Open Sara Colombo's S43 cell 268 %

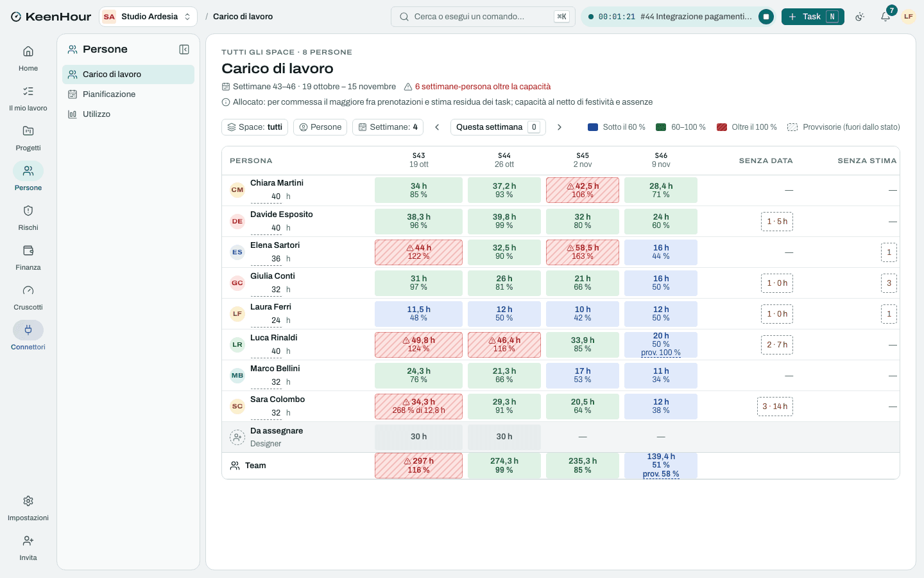coord(418,407)
